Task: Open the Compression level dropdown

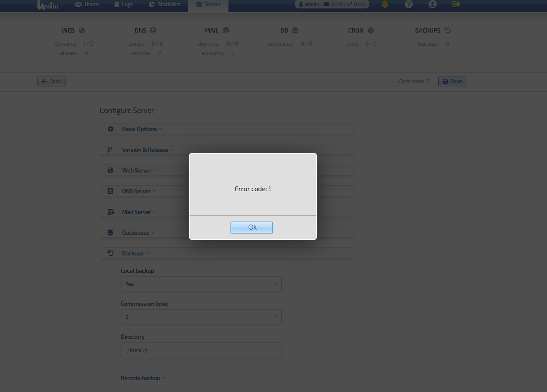Action: [201, 317]
